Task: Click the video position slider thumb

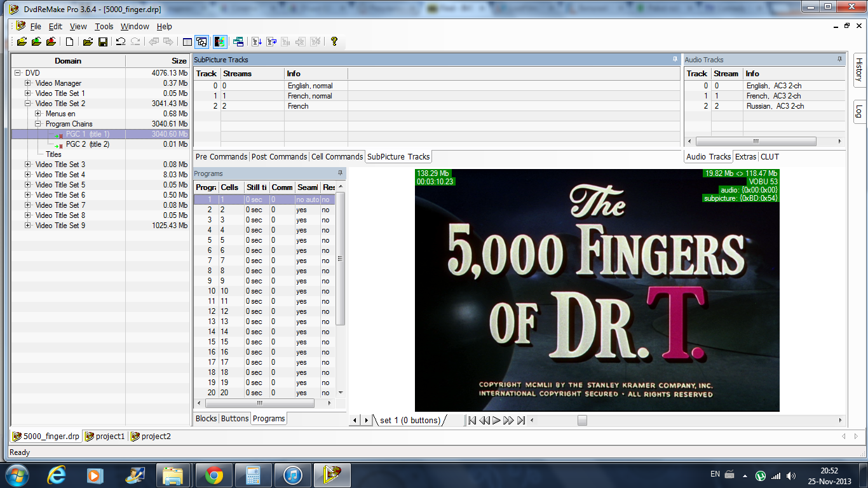Action: pyautogui.click(x=582, y=420)
